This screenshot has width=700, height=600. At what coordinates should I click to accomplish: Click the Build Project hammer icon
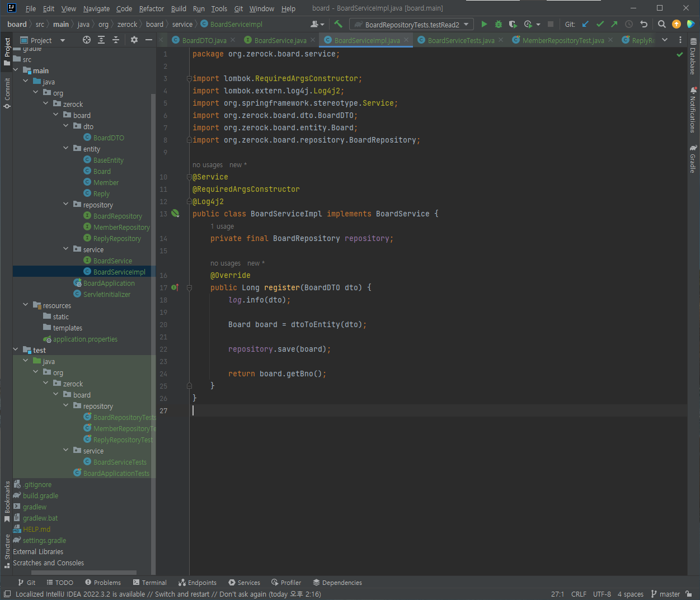pyautogui.click(x=338, y=24)
